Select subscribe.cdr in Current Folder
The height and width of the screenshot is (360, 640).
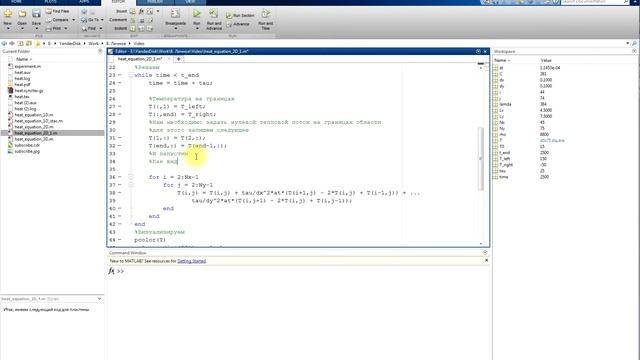tap(27, 145)
